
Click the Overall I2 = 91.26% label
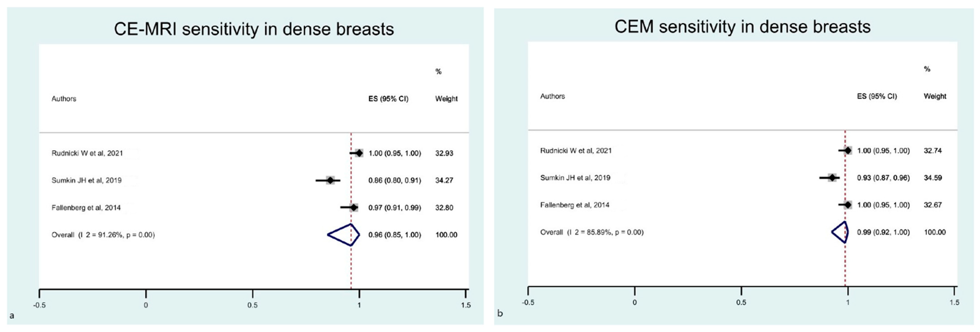point(103,235)
